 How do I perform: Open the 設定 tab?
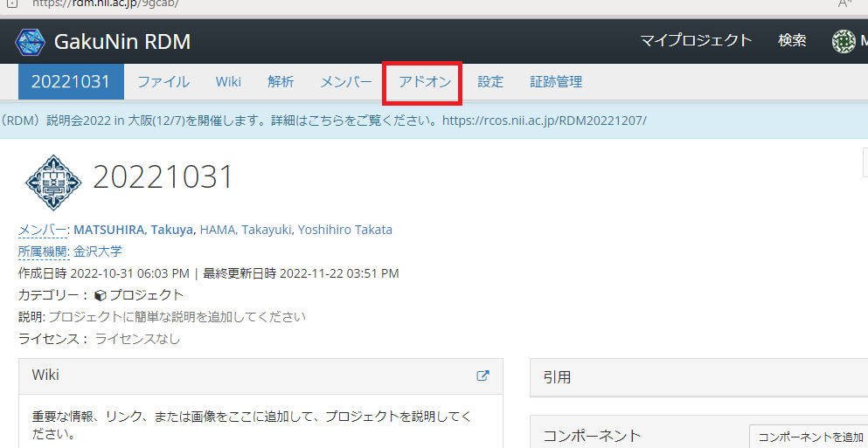490,82
